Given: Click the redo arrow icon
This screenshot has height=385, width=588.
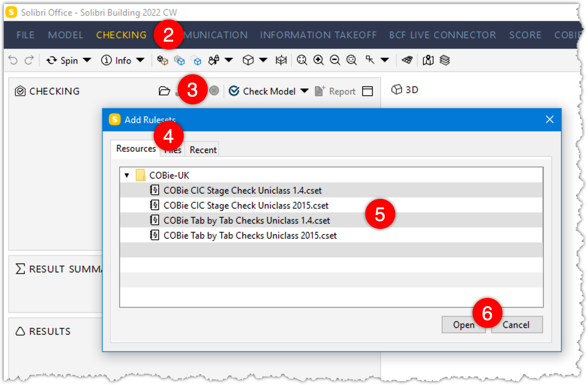Looking at the screenshot, I should [x=29, y=60].
